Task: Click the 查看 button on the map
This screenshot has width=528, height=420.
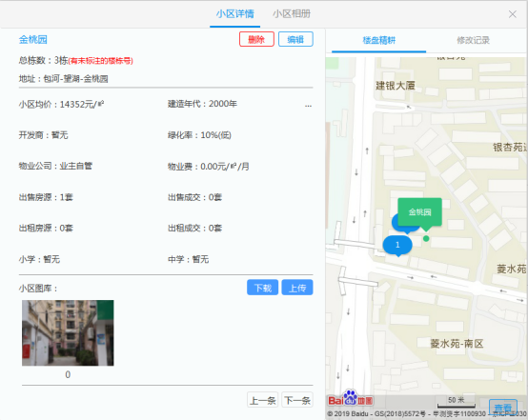Action: pyautogui.click(x=503, y=408)
